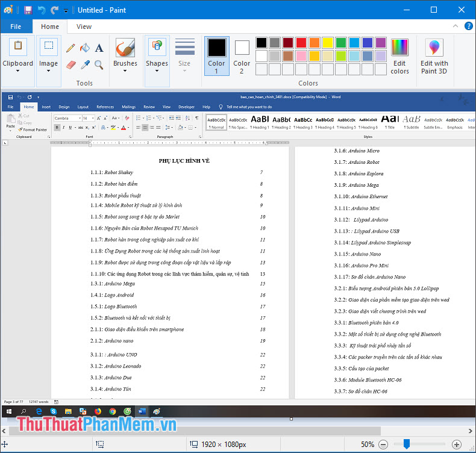Activate the Color 1 selector

point(216,56)
